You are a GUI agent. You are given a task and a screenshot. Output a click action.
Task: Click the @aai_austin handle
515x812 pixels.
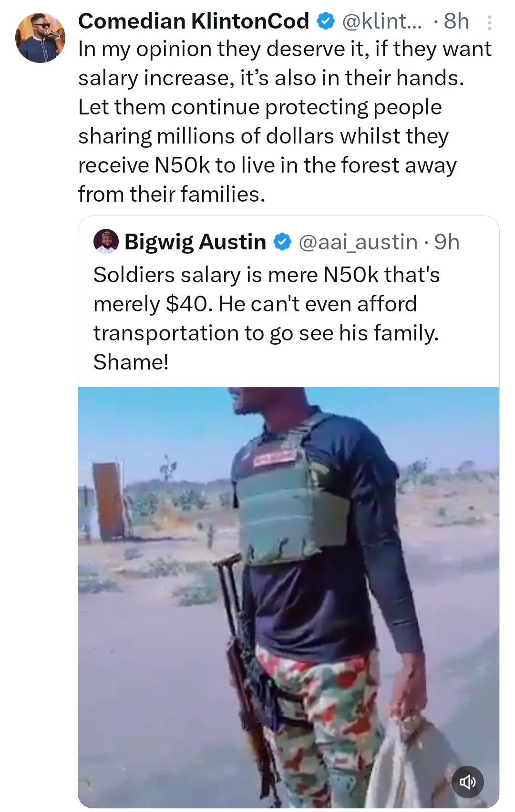coord(358,242)
